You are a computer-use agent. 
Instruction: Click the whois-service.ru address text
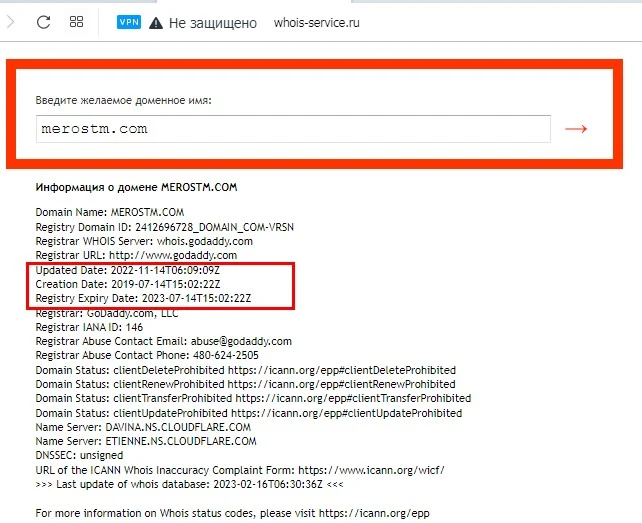coord(316,23)
